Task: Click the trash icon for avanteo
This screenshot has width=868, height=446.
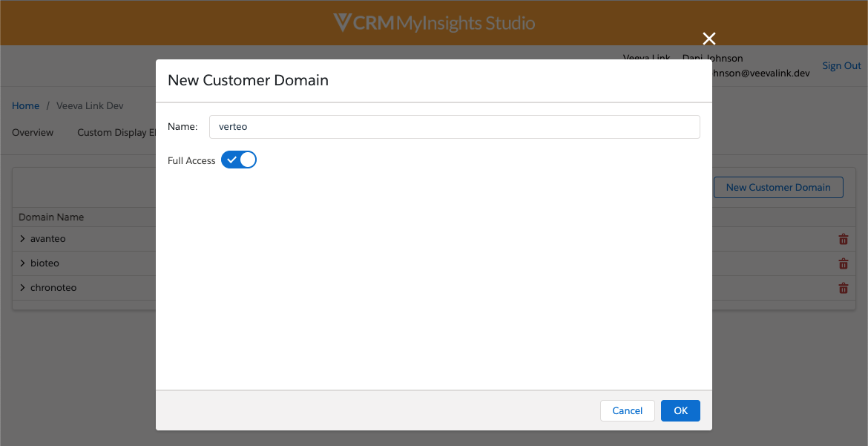Action: coord(843,239)
